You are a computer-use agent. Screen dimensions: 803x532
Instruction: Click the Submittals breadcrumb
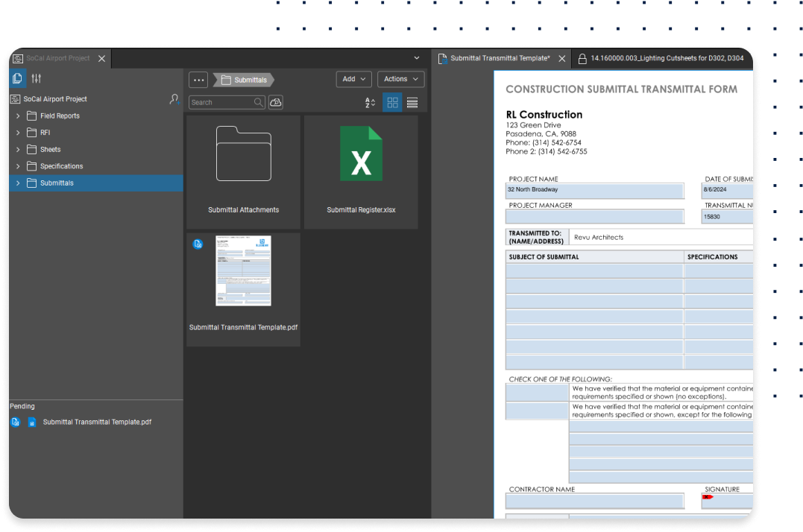coord(245,80)
